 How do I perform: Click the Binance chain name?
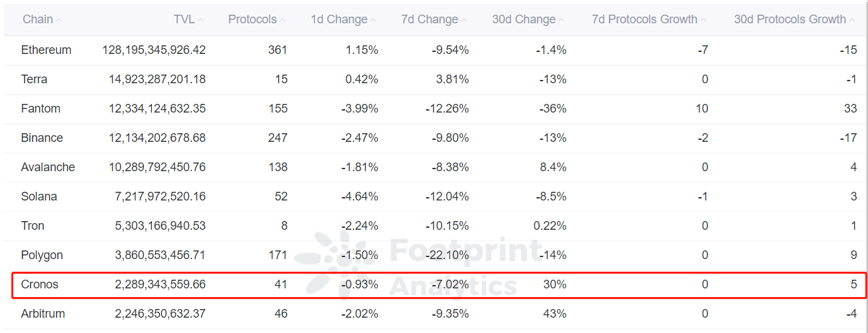click(42, 138)
